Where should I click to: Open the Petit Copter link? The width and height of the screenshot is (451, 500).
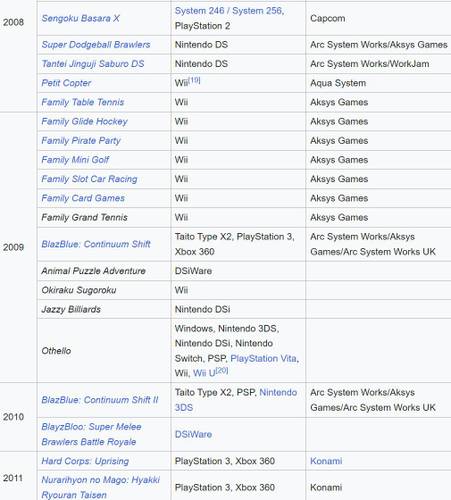[x=66, y=83]
